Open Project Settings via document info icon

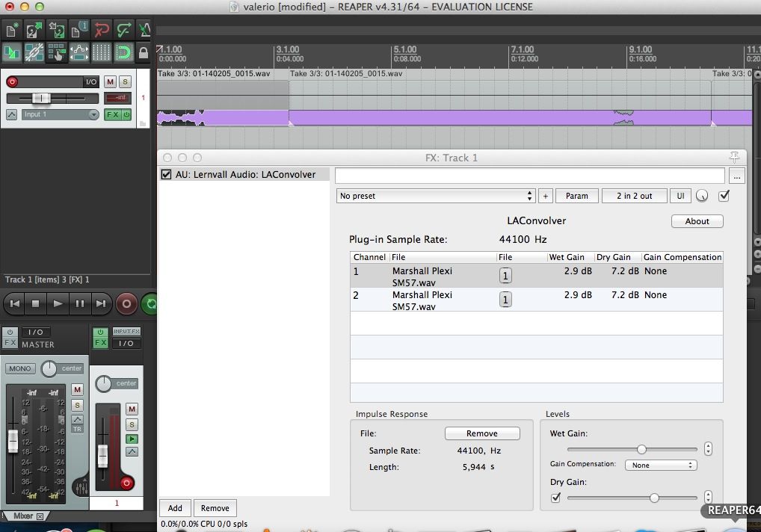click(x=78, y=30)
